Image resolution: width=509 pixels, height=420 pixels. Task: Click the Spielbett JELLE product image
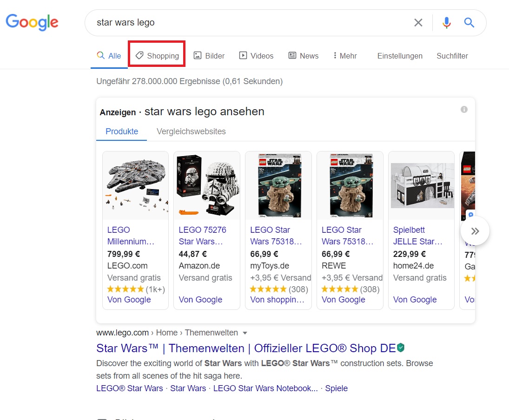[x=421, y=186]
